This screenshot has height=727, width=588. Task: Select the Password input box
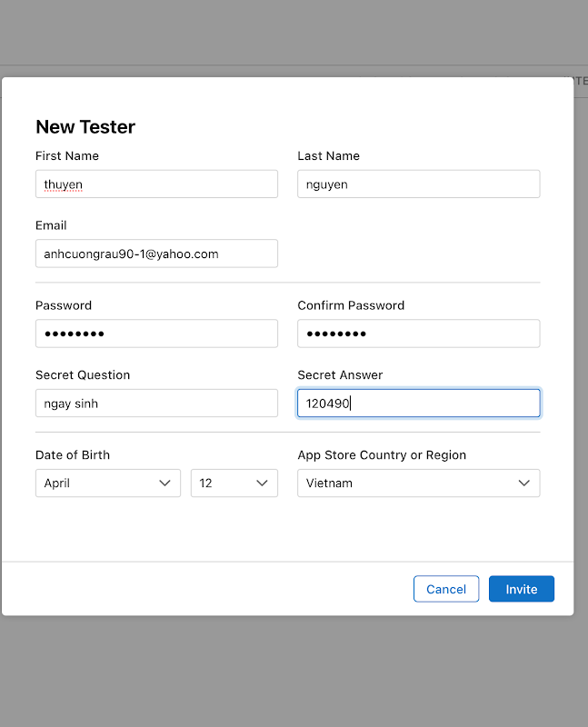coord(156,334)
